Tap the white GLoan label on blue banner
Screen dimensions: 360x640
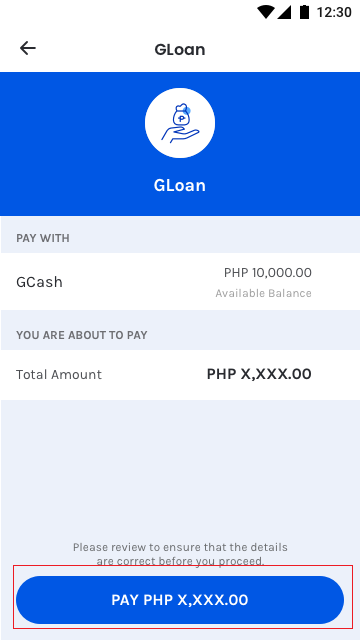click(x=180, y=185)
